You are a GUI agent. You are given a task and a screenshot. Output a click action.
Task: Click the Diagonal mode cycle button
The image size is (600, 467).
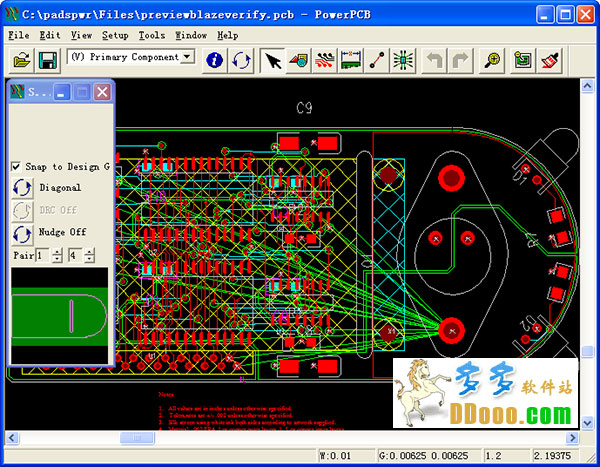coord(21,188)
